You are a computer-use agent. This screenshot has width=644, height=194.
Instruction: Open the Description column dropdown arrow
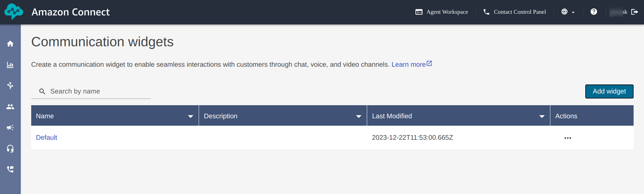(358, 116)
